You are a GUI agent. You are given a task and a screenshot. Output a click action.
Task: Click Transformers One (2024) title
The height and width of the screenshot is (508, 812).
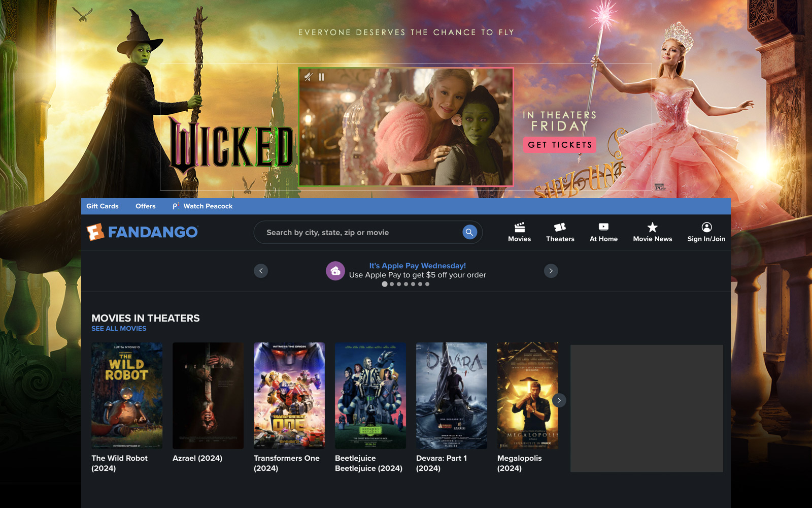point(287,463)
